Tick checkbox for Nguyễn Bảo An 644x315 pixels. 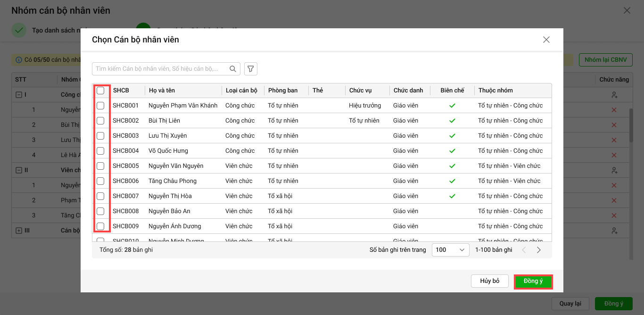coord(100,211)
